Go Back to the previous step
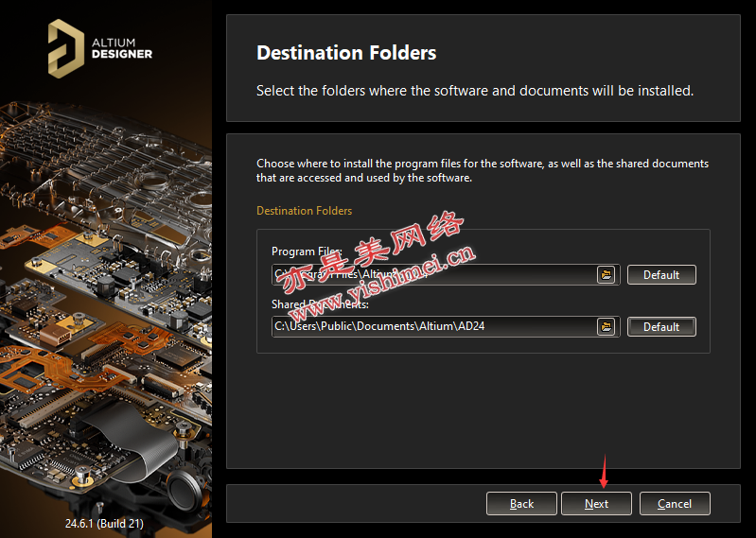Image resolution: width=756 pixels, height=538 pixels. tap(521, 504)
